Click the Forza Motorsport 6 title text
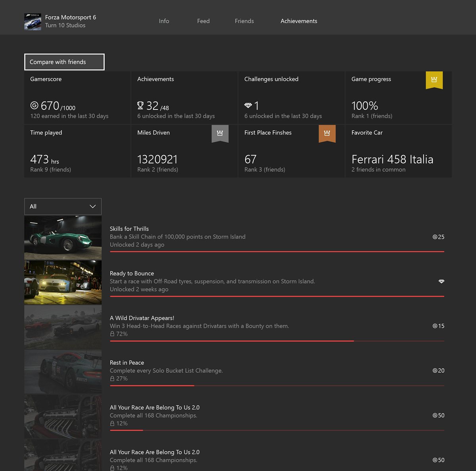 pos(71,17)
